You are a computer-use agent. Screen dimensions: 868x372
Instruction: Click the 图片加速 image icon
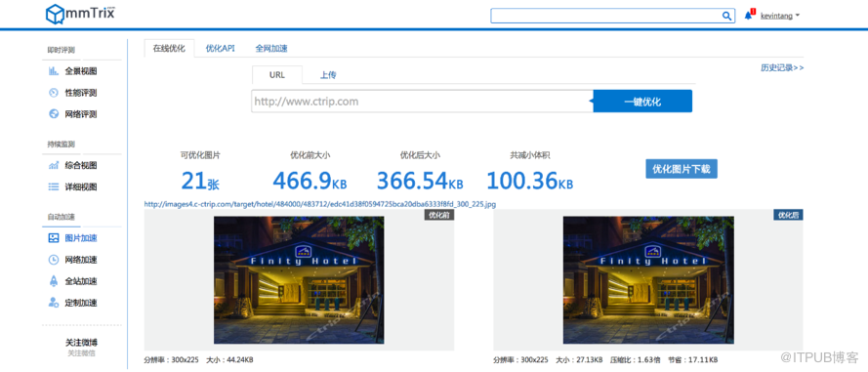(54, 238)
